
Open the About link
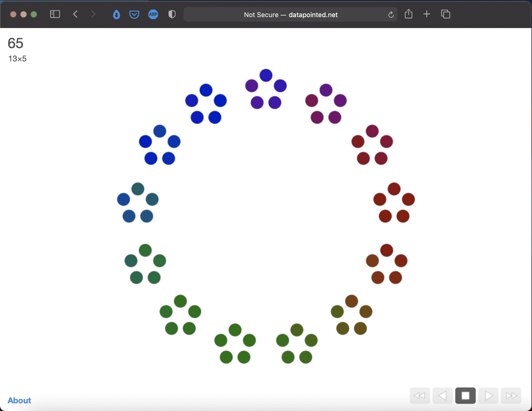point(19,400)
